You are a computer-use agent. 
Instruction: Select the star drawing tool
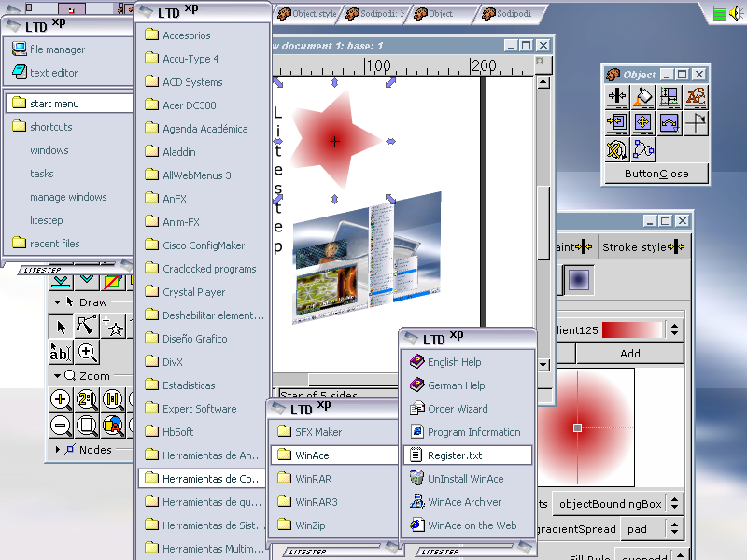tap(113, 326)
